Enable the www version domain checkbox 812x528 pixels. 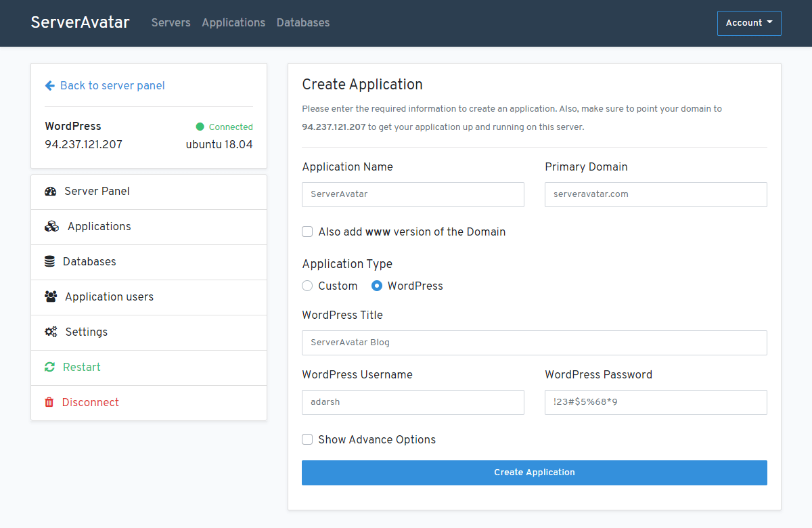click(307, 232)
